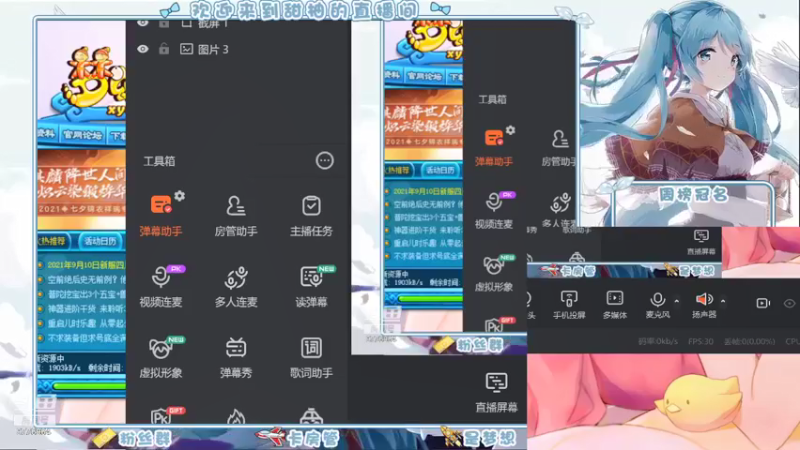Click the 工具箱 heading in main panel
Viewport: 800px width, 450px height.
[159, 161]
